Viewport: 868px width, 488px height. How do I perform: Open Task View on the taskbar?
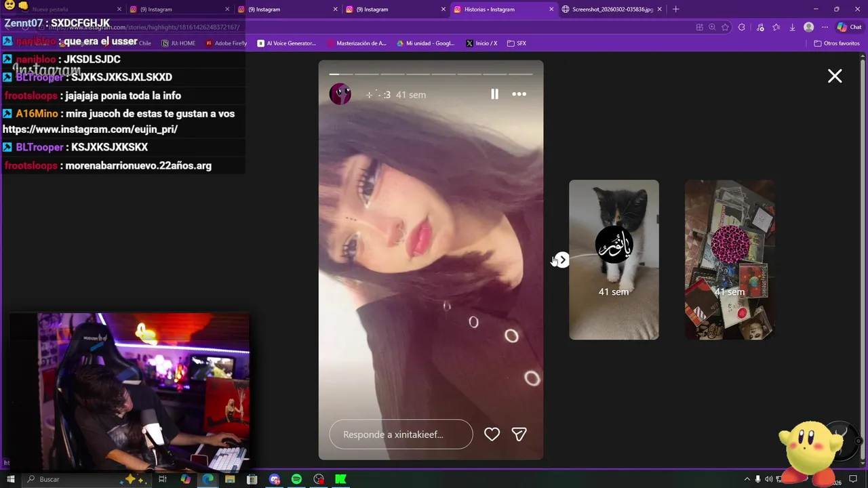(163, 479)
